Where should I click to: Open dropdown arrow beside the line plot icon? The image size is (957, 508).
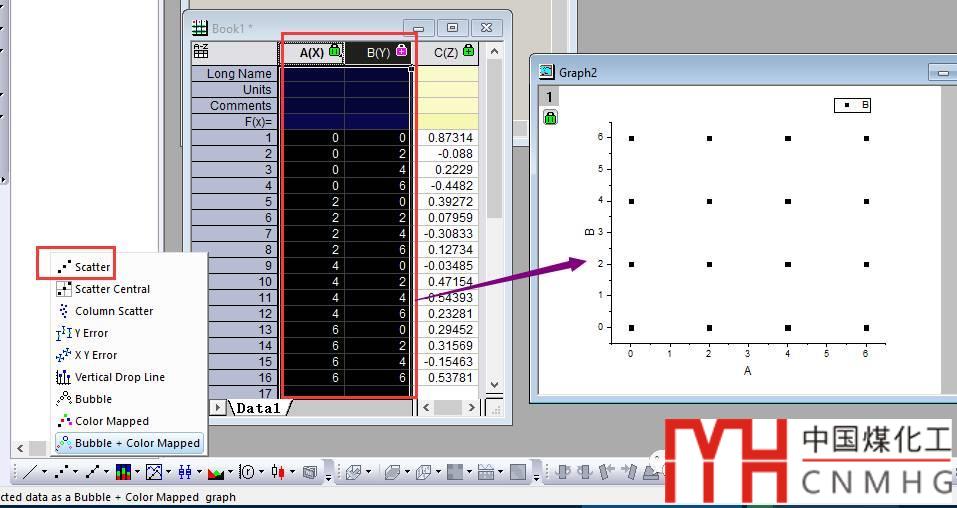[44, 472]
